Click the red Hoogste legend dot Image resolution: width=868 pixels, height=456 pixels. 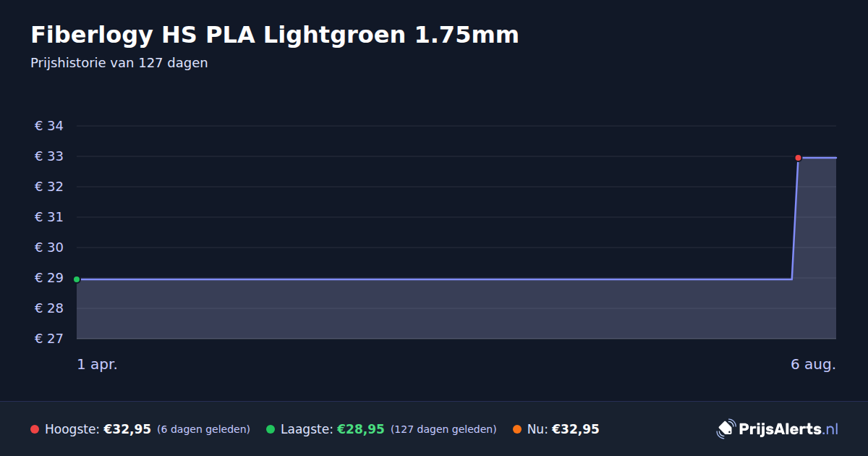[35, 429]
